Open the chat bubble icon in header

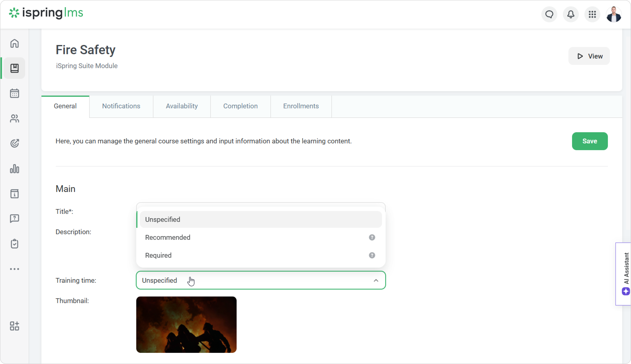pyautogui.click(x=549, y=15)
